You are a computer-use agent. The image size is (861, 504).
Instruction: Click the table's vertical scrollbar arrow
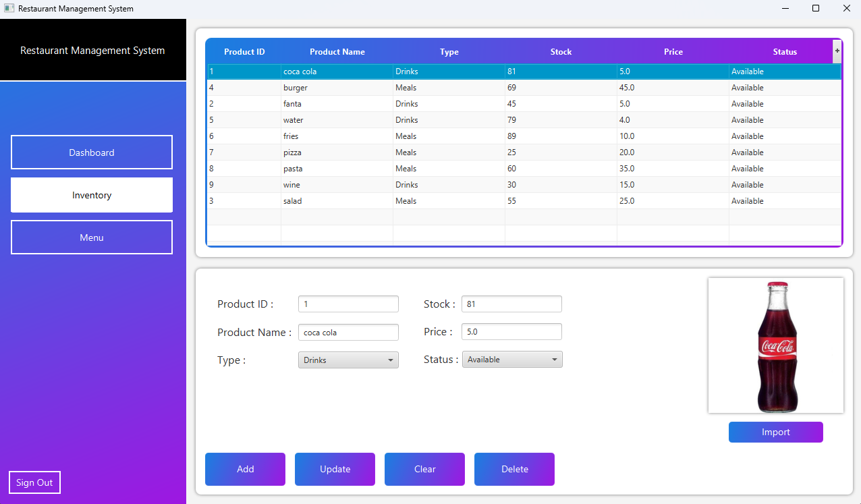(x=836, y=51)
